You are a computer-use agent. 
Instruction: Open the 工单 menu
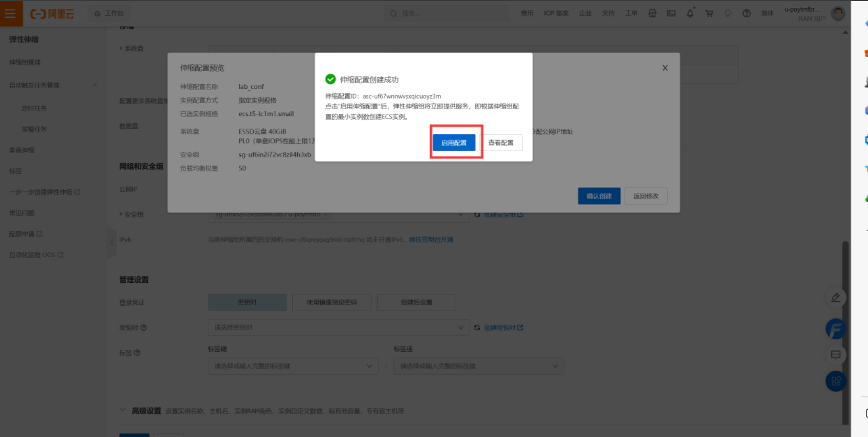click(x=631, y=13)
